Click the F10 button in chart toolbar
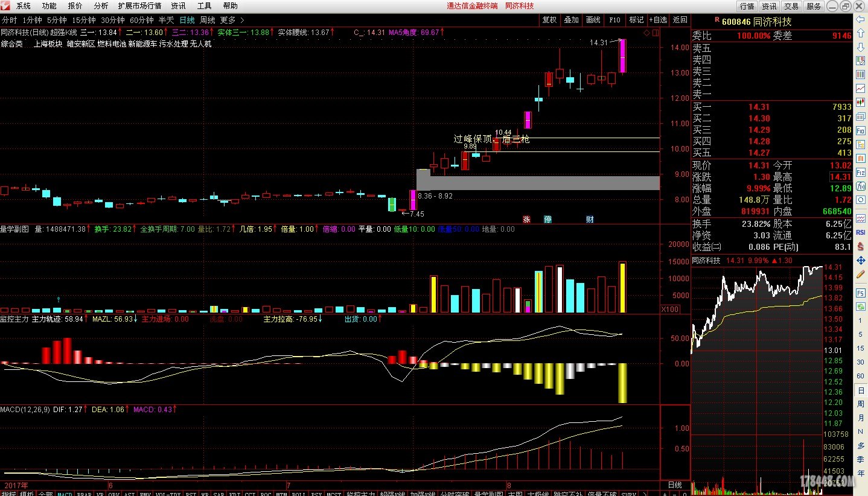This screenshot has width=868, height=496. (614, 20)
